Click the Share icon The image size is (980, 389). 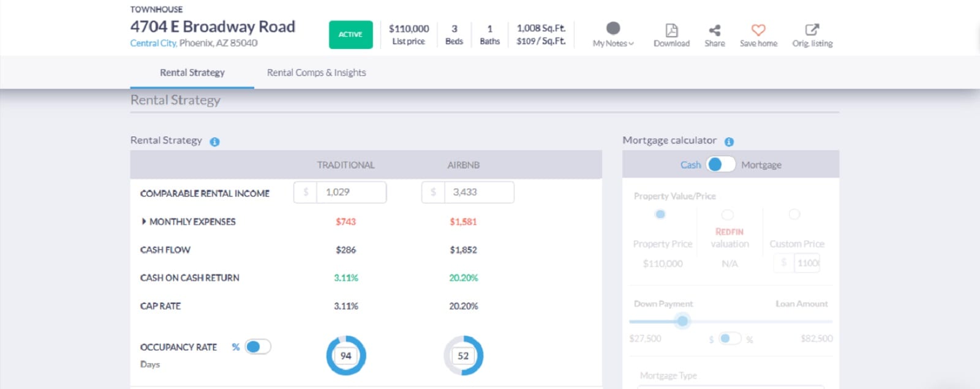714,30
